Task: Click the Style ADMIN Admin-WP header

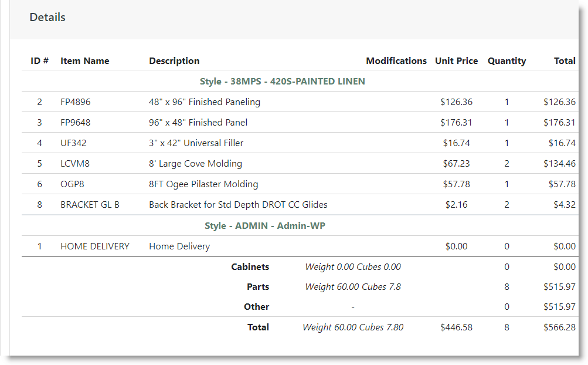Action: (265, 226)
